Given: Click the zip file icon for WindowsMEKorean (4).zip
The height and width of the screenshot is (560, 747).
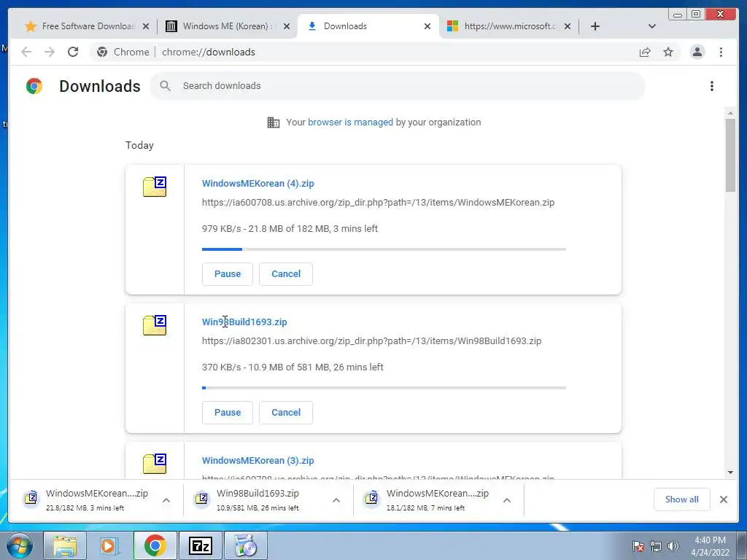Looking at the screenshot, I should coord(155,187).
